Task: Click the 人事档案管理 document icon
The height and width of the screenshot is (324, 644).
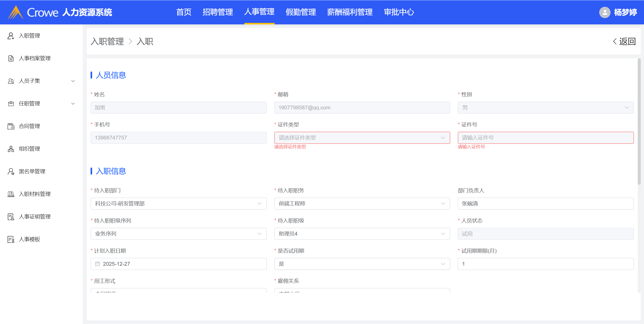Action: click(x=11, y=58)
